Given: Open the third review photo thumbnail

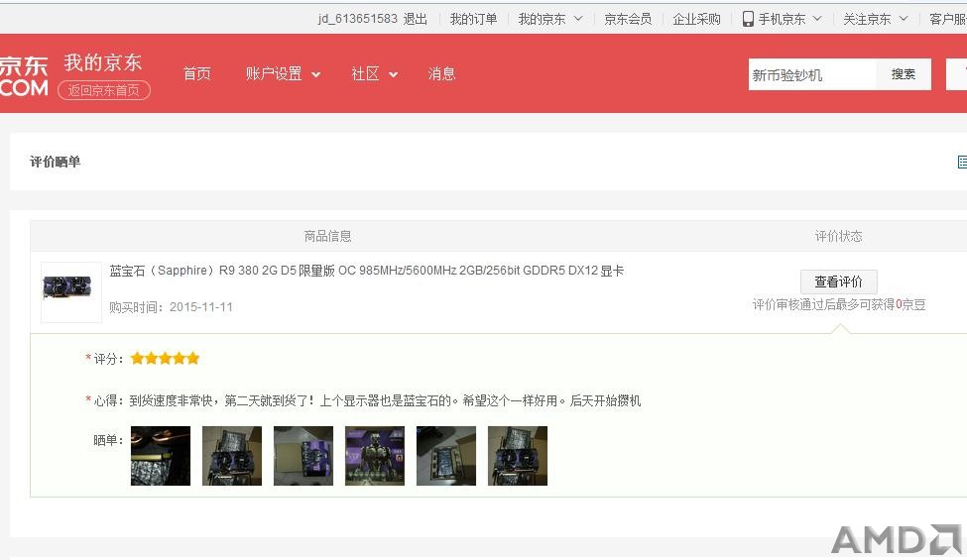Looking at the screenshot, I should 303,456.
